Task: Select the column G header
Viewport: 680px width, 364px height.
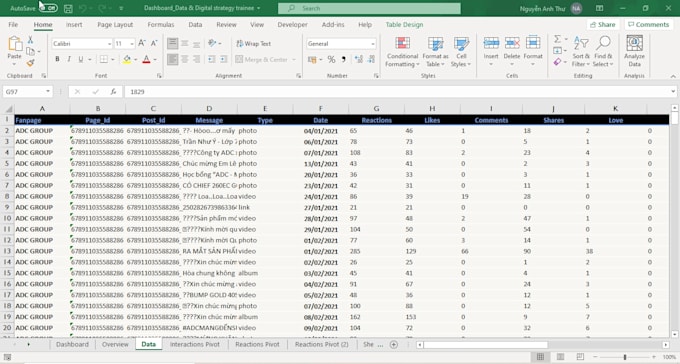Action: (x=376, y=108)
